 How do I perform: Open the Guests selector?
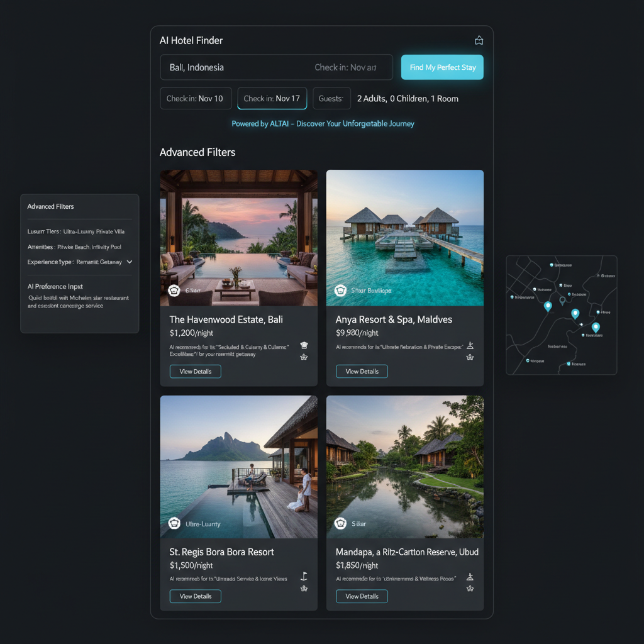point(331,99)
